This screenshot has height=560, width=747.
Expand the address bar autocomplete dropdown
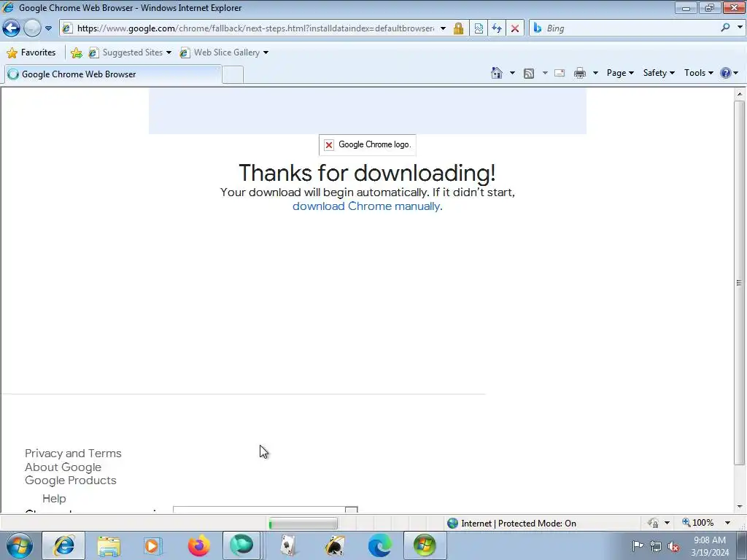coord(443,28)
